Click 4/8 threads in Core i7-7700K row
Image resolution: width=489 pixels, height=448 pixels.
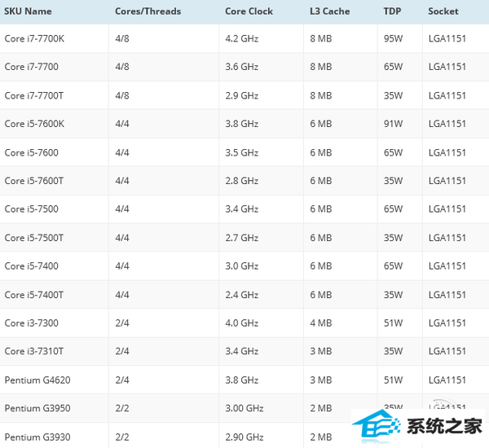tap(122, 38)
